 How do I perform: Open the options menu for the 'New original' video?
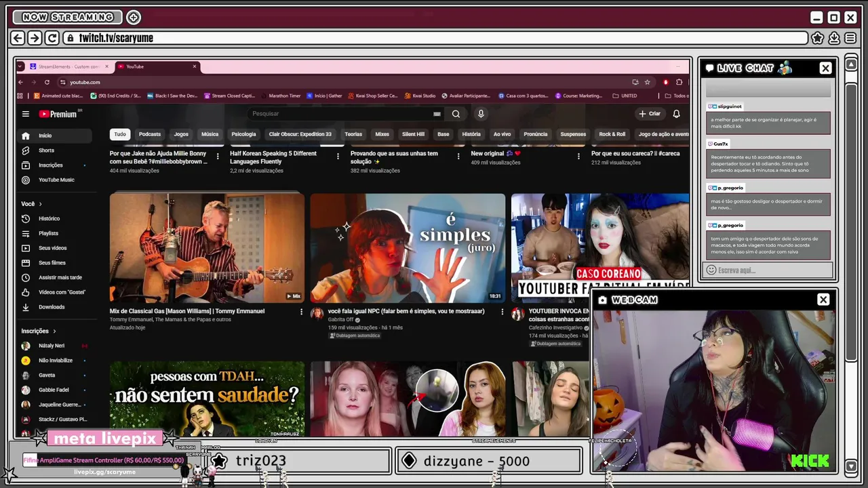[578, 156]
